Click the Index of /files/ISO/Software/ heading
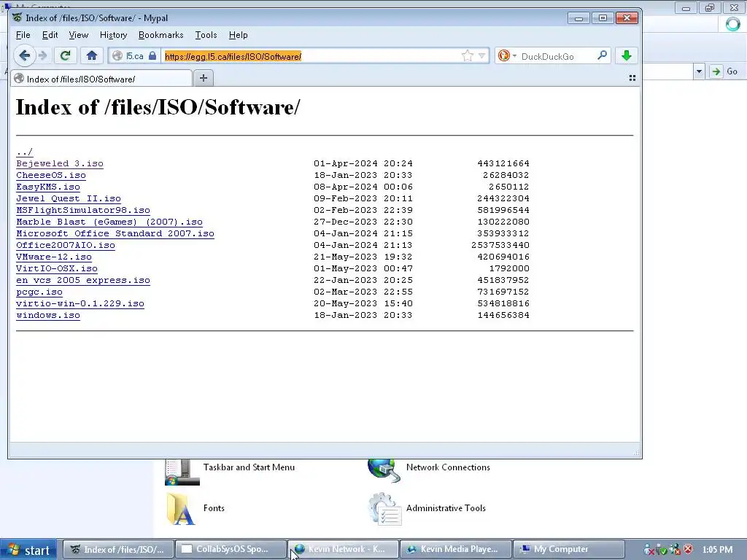Screen dimensions: 747x560 pos(158,106)
